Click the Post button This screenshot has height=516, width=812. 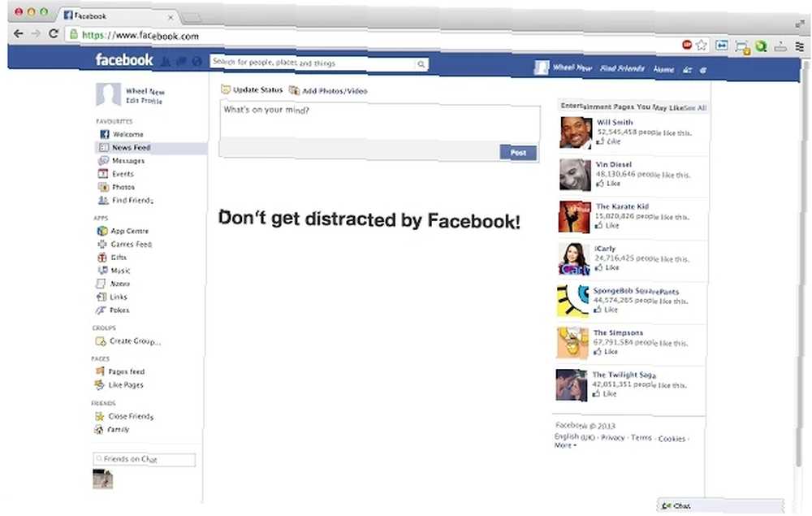(518, 153)
